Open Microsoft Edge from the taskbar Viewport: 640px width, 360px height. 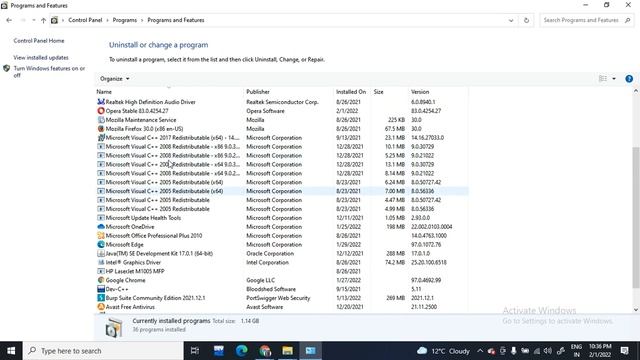tap(242, 351)
